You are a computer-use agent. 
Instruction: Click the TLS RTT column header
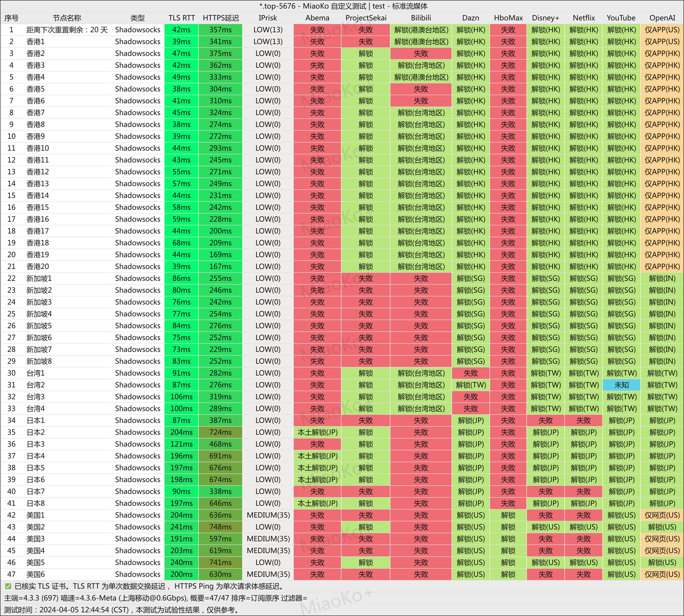[181, 18]
